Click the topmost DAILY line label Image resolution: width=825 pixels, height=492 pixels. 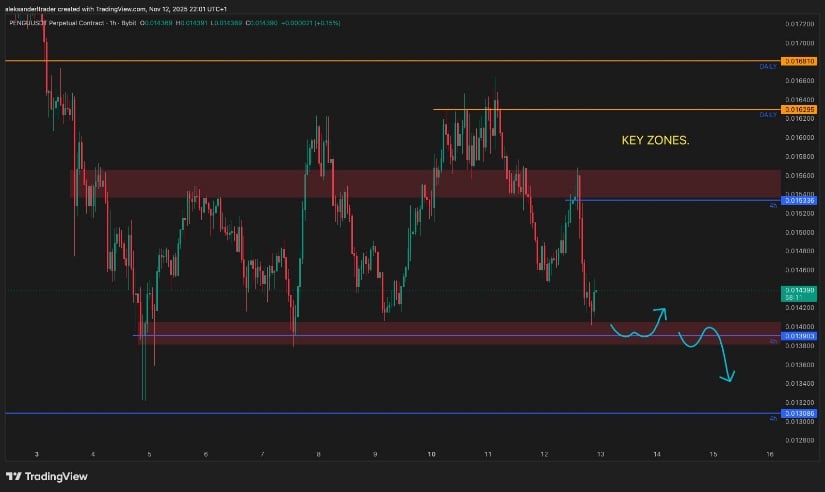pos(768,67)
